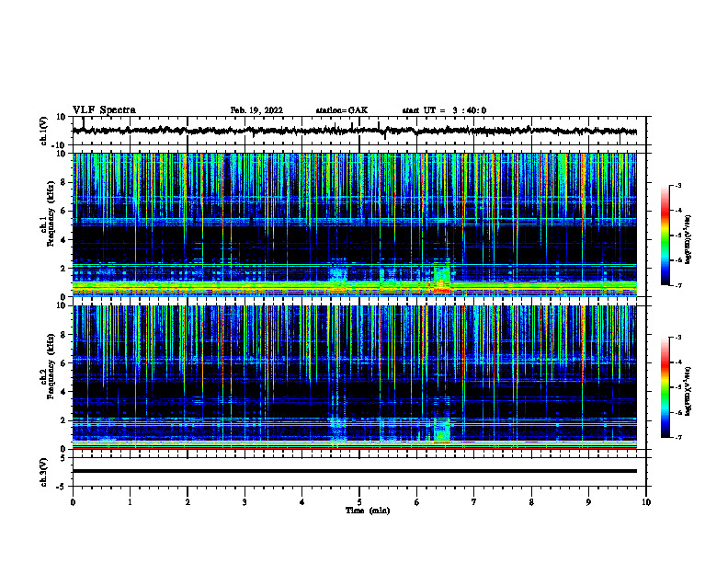Screen dimensions: 728x563
Task: Click the ch.2 spectrogram panel
Action: point(355,377)
